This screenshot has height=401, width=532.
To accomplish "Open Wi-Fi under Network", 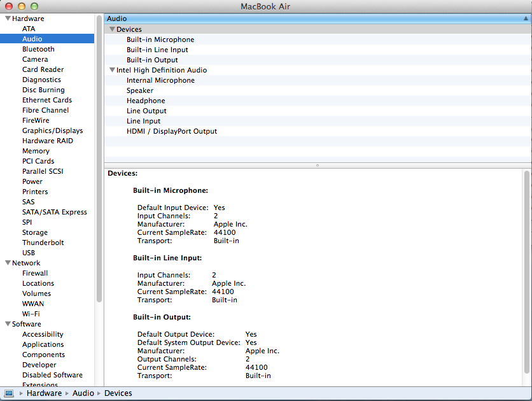I will coord(31,314).
